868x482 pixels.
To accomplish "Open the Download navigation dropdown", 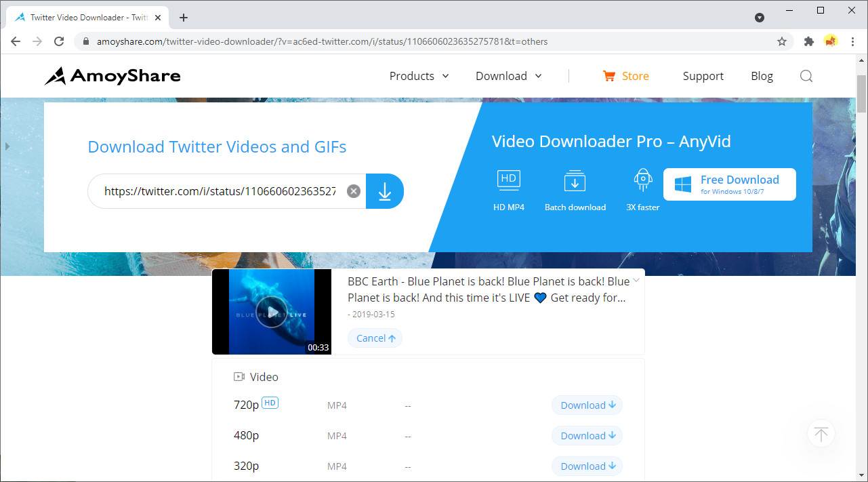I will tap(509, 76).
